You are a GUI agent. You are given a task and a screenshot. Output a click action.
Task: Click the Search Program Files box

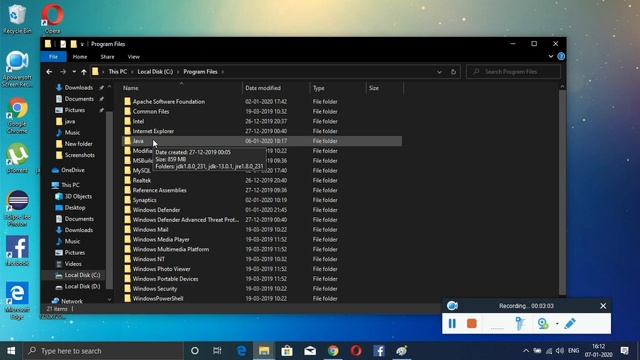[513, 72]
